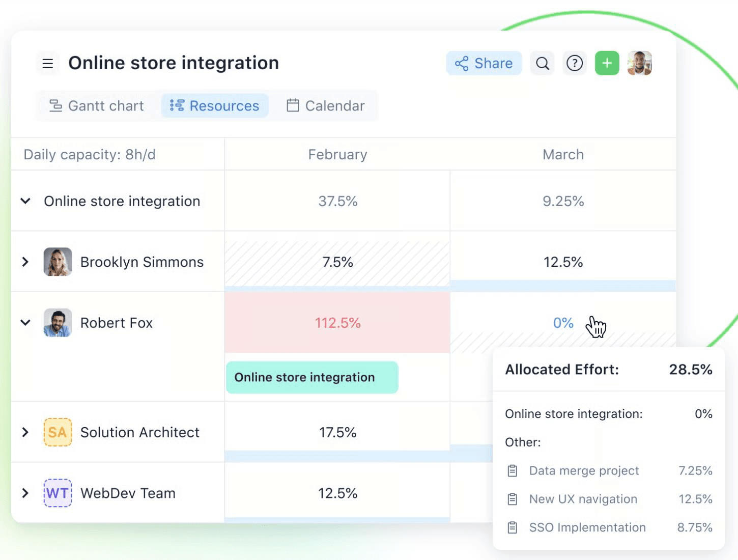The image size is (738, 560).
Task: Click the Brooklyn Simmons name label
Action: click(x=142, y=262)
